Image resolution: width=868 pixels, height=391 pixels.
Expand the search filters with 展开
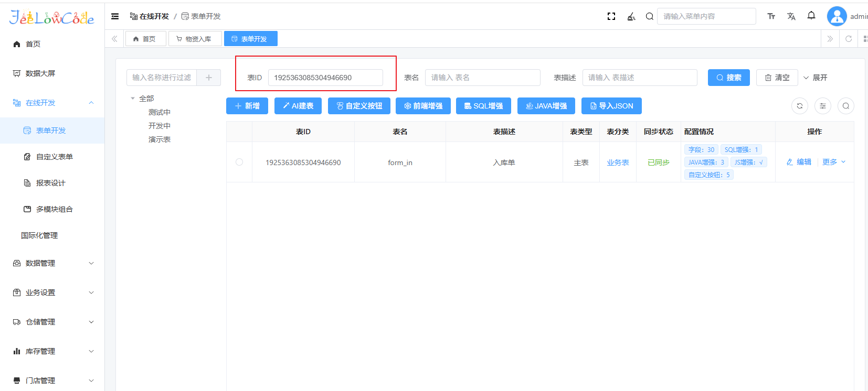816,78
